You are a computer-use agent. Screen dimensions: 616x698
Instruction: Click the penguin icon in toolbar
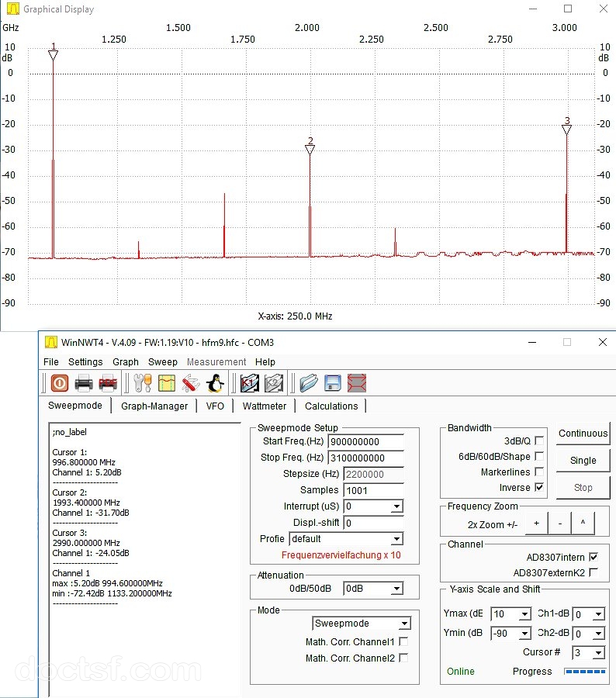pos(215,383)
